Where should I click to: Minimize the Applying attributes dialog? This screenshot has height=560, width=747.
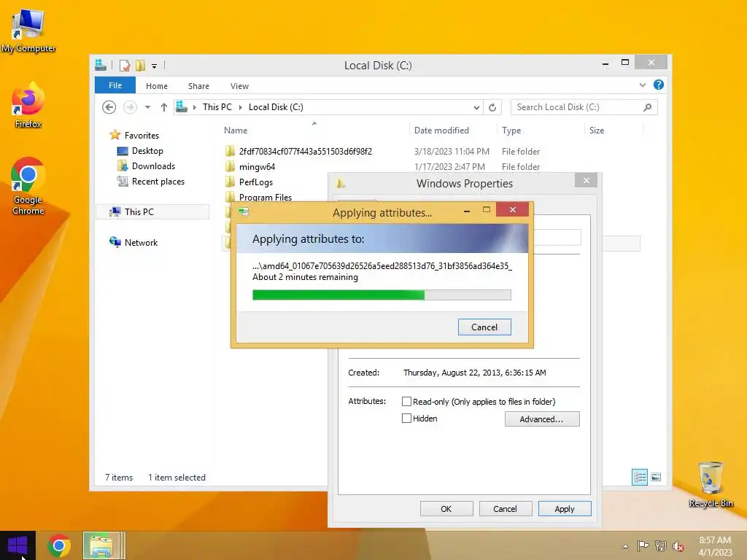[x=467, y=210]
